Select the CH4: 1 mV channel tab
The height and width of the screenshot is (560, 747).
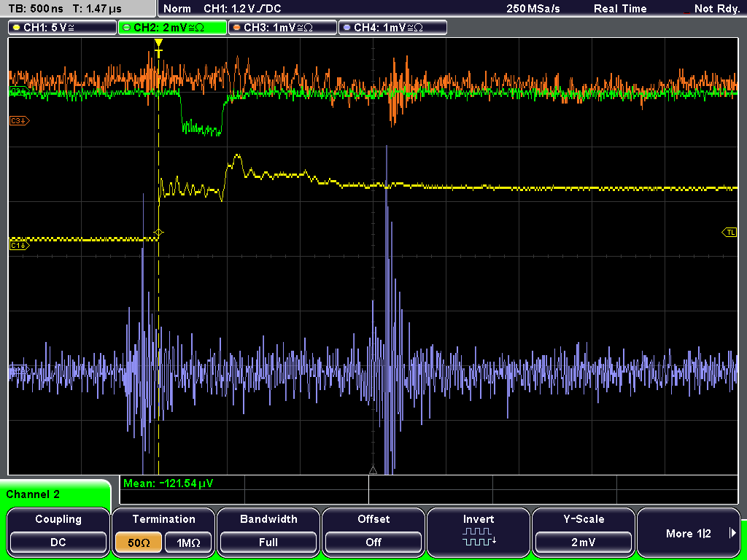(392, 28)
